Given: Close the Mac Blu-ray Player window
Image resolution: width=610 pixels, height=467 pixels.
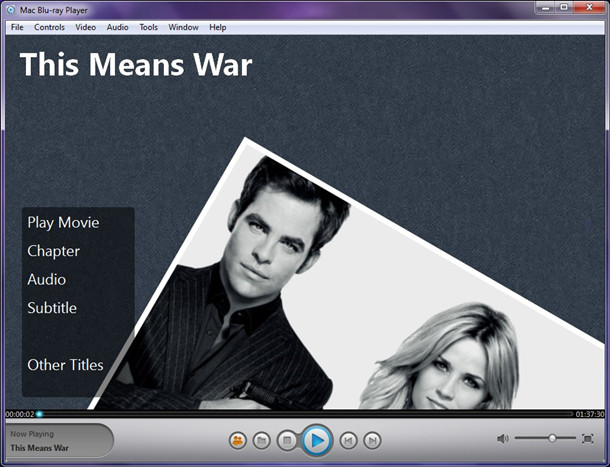Looking at the screenshot, I should coord(589,7).
